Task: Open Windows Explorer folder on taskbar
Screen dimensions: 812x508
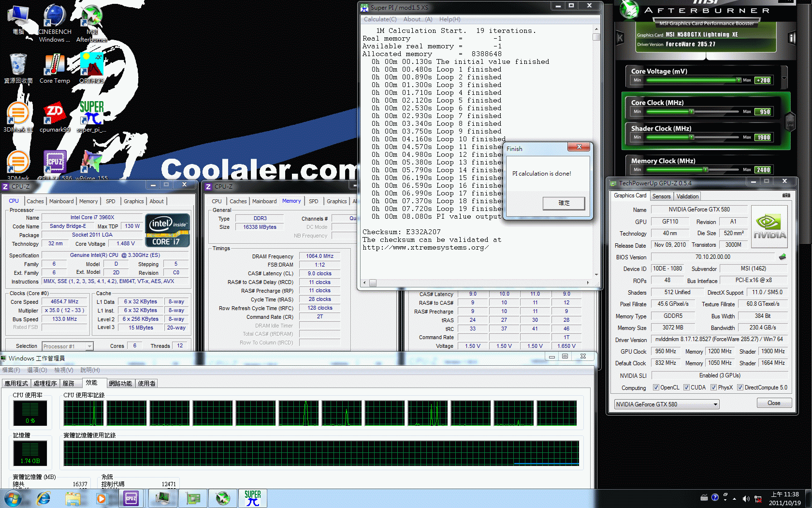Action: (73, 498)
